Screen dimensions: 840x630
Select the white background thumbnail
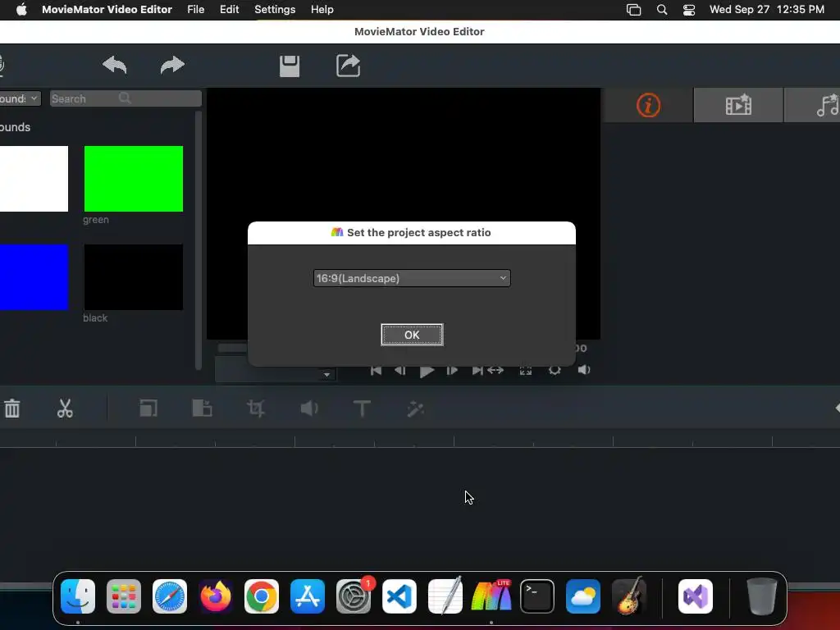34,178
